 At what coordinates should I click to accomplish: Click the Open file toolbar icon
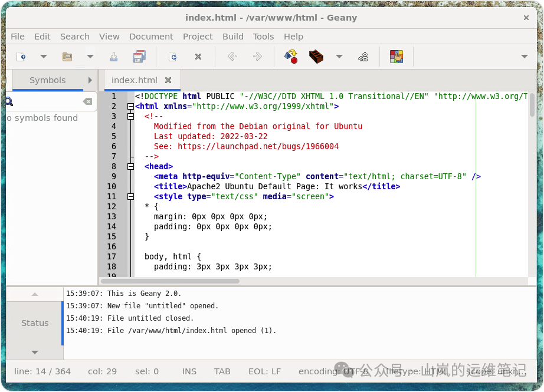[x=67, y=57]
